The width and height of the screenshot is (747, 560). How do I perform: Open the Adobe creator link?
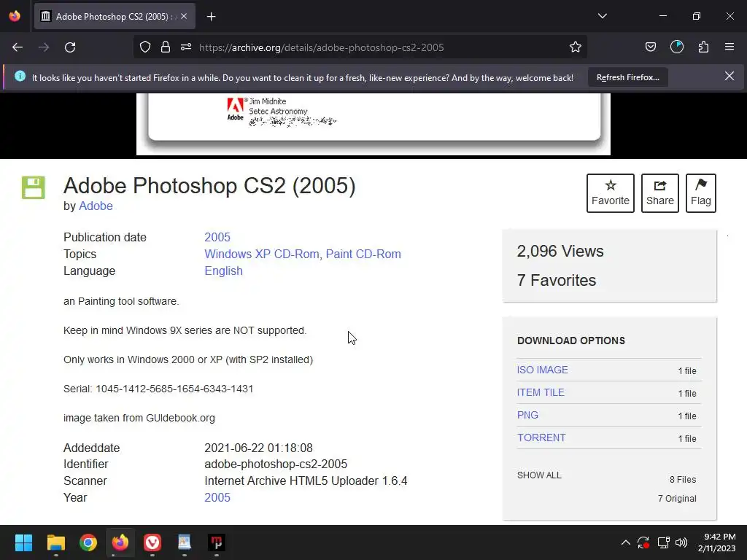pos(96,206)
